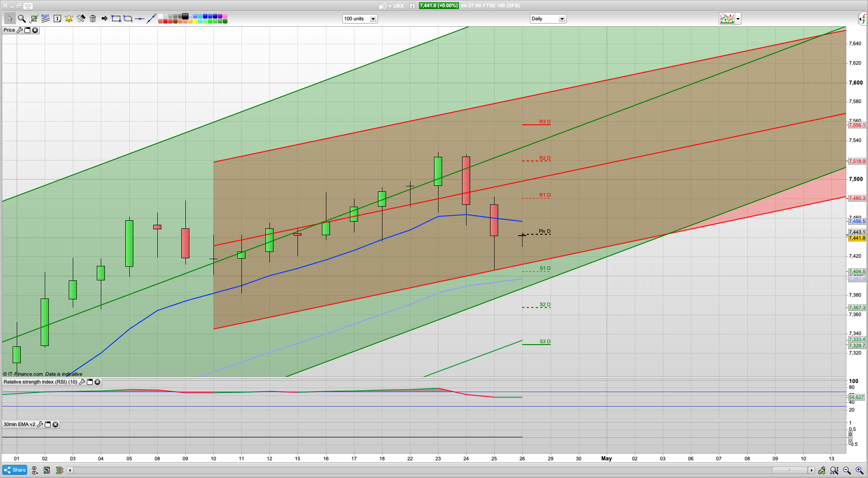The image size is (868, 478).
Task: Click the R3 D pivot label
Action: (x=545, y=122)
